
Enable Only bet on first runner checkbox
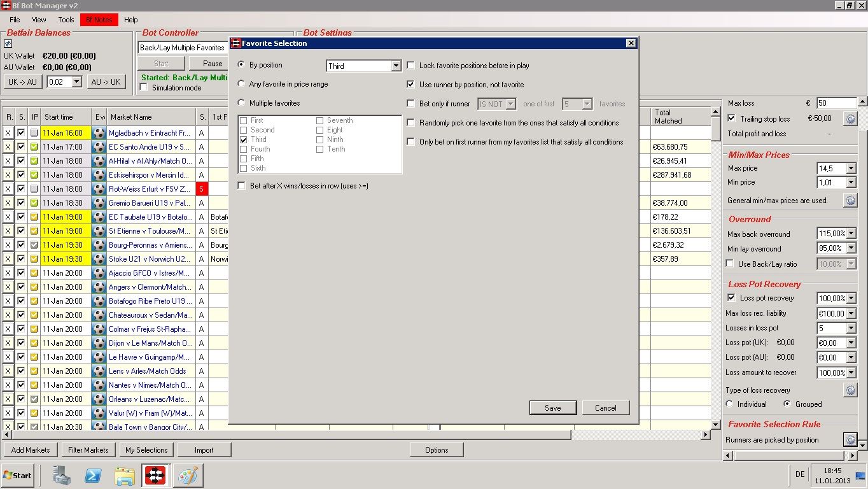pyautogui.click(x=411, y=142)
